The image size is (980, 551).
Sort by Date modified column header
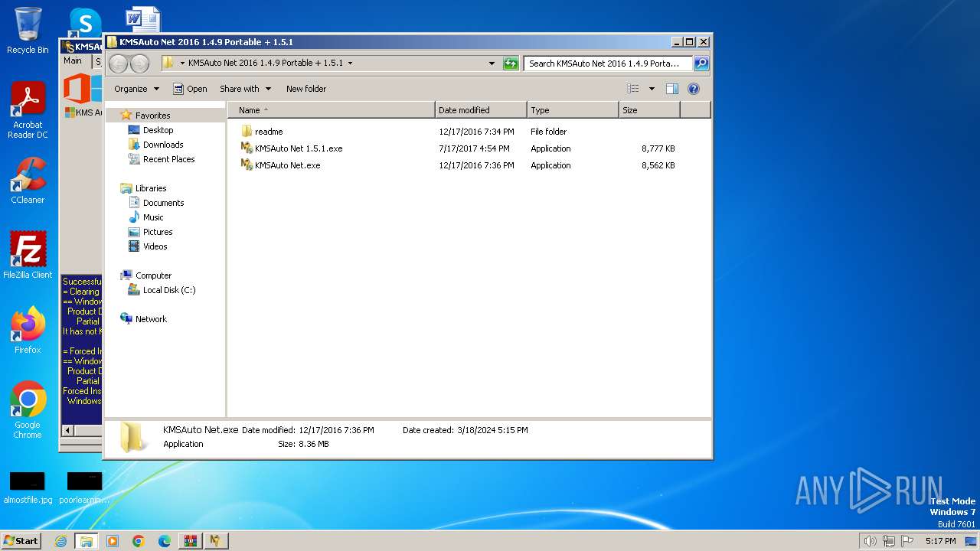click(x=481, y=110)
